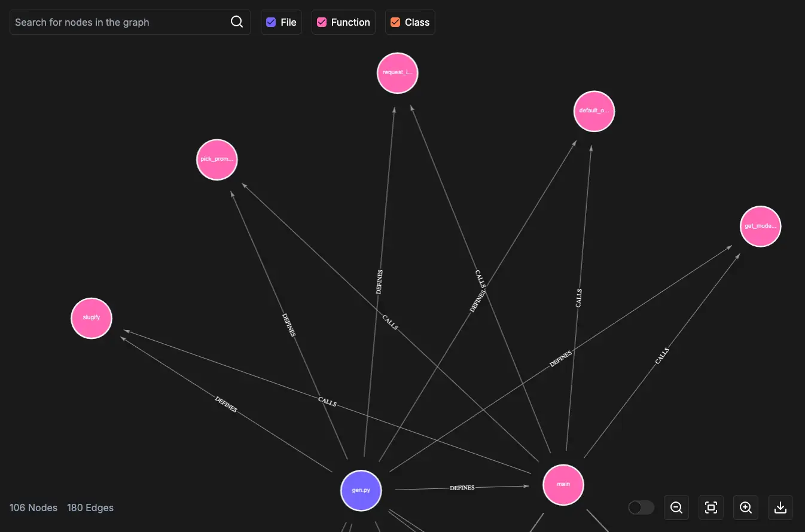Click the search magnifier icon
This screenshot has width=805, height=532.
[x=236, y=22]
